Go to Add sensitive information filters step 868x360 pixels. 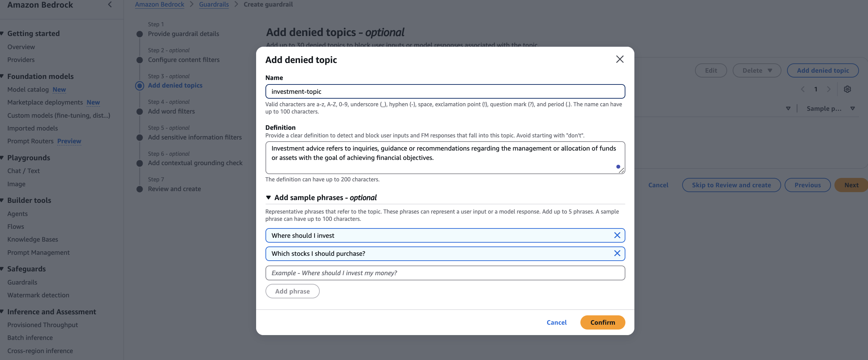click(x=195, y=137)
